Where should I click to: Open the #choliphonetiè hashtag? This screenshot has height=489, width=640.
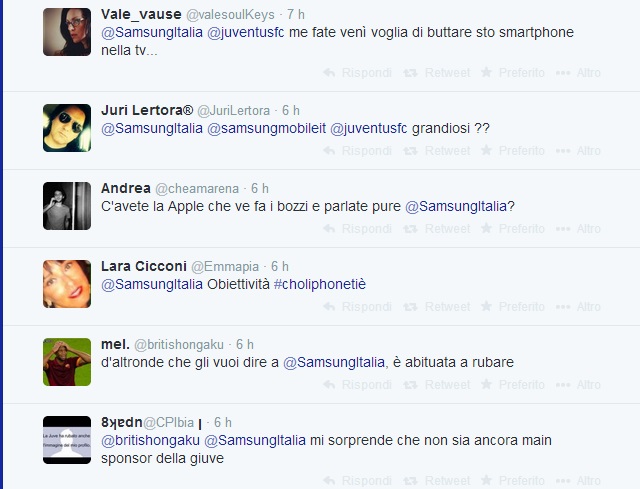click(x=320, y=284)
